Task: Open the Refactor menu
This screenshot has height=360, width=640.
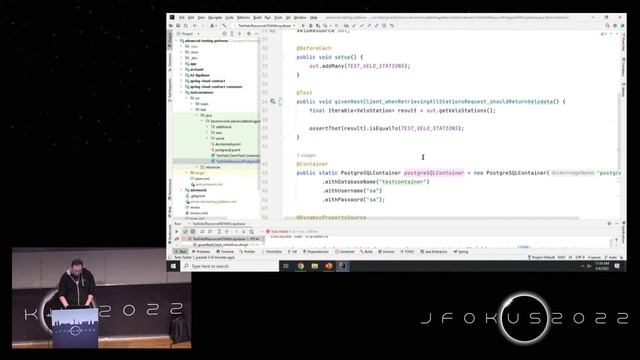Action: click(x=243, y=18)
